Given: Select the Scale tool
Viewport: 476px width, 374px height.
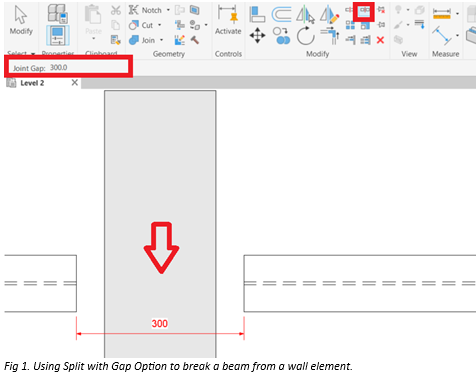Looking at the screenshot, I should (365, 25).
